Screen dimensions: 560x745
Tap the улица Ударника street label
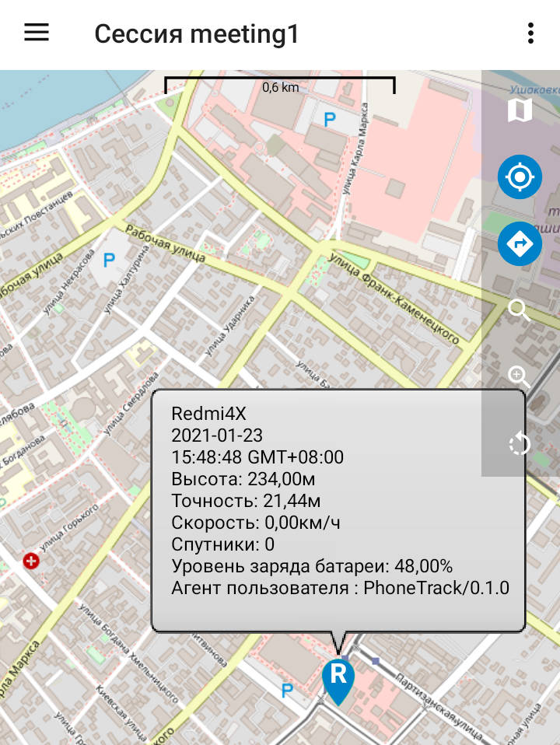(x=229, y=326)
